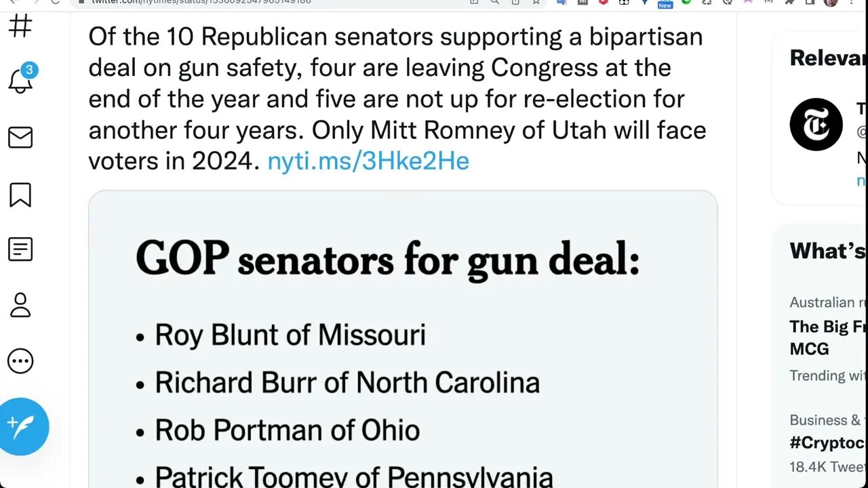This screenshot has width=868, height=488.
Task: Click the New York Times avatar
Action: pyautogui.click(x=816, y=125)
